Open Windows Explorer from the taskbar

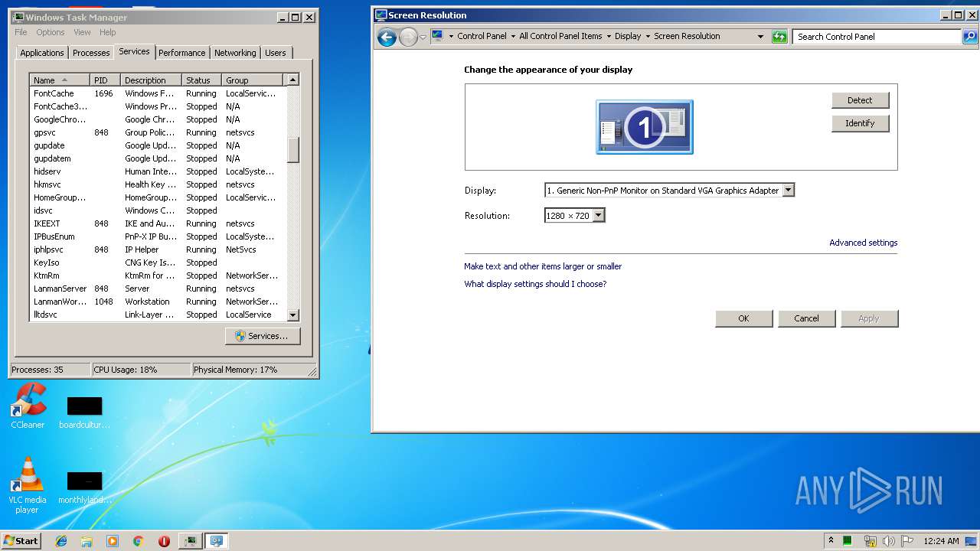point(87,541)
